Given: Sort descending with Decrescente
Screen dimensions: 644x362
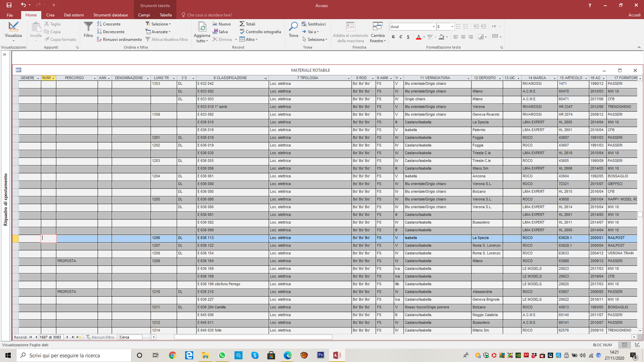Looking at the screenshot, I should pos(110,32).
